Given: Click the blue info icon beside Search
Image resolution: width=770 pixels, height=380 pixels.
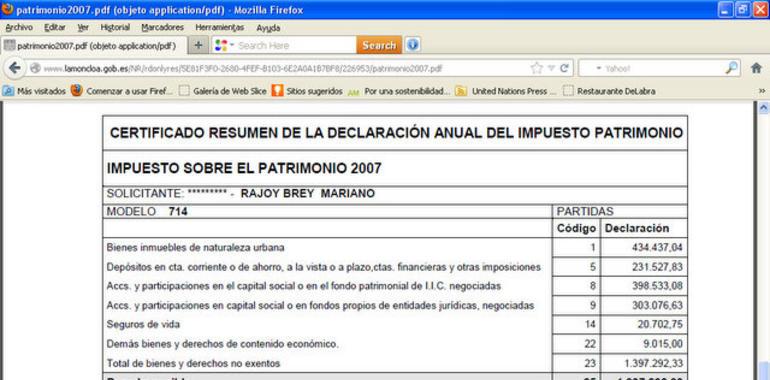Looking at the screenshot, I should (x=413, y=45).
